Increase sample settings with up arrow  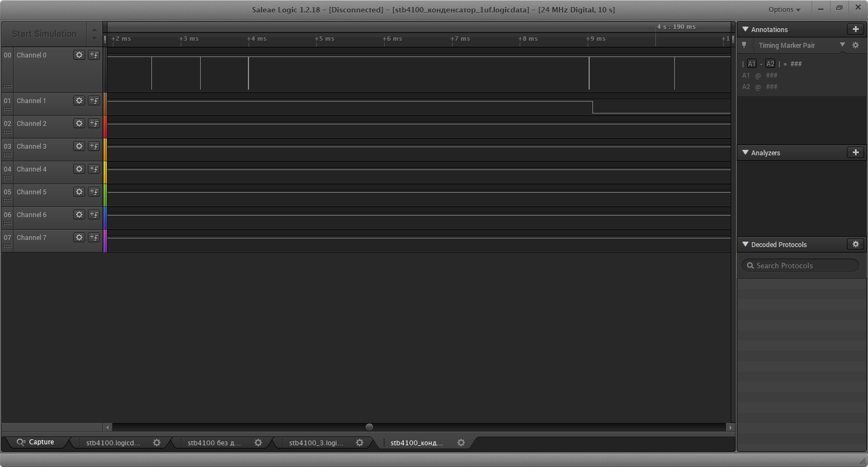[94, 30]
